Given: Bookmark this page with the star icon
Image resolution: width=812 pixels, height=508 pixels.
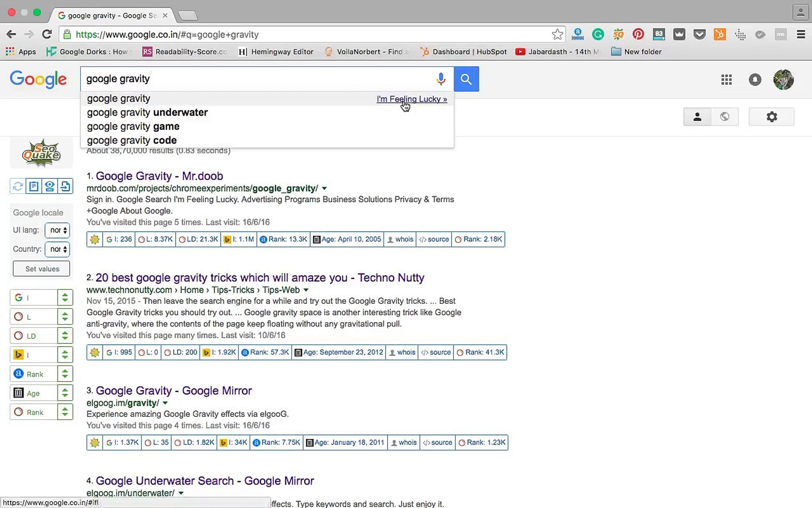Looking at the screenshot, I should point(557,34).
